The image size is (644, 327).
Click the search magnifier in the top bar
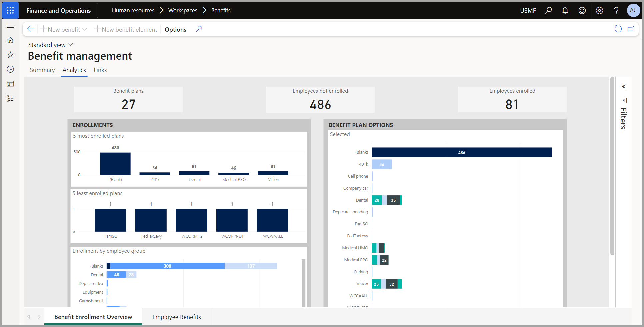(548, 10)
